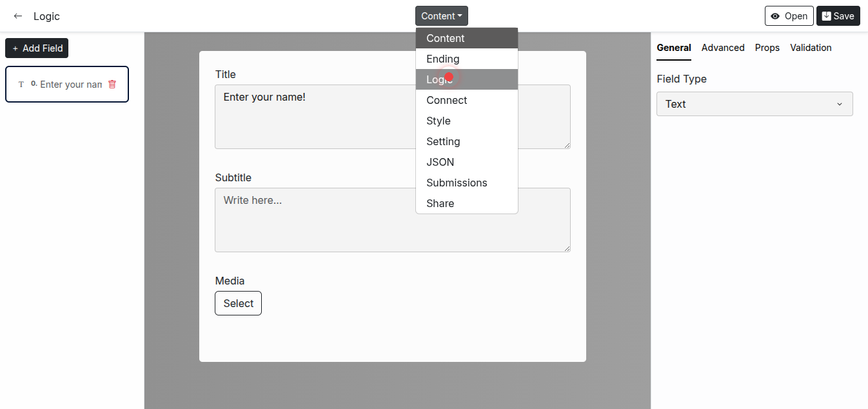Click the text type icon in the field list
This screenshot has height=409, width=868.
[21, 85]
